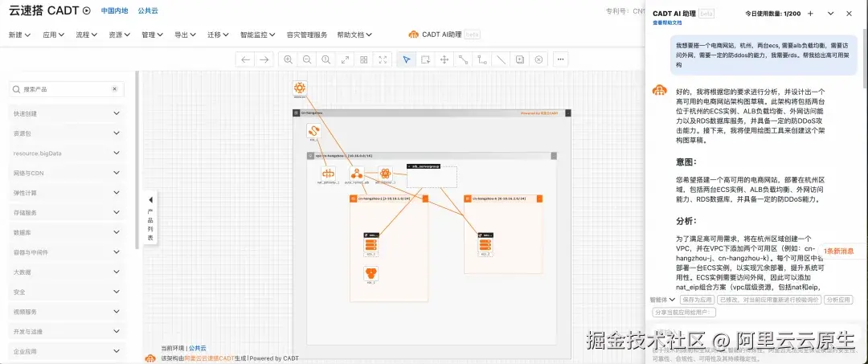Click the 阿里云云速搭CADT footer link
Image resolution: width=868 pixels, height=364 pixels.
click(207, 358)
